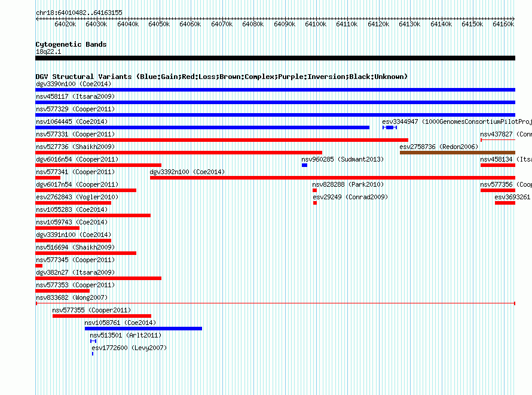532x395 pixels.
Task: Click the small red nsv828288 marker
Action: coord(314,190)
